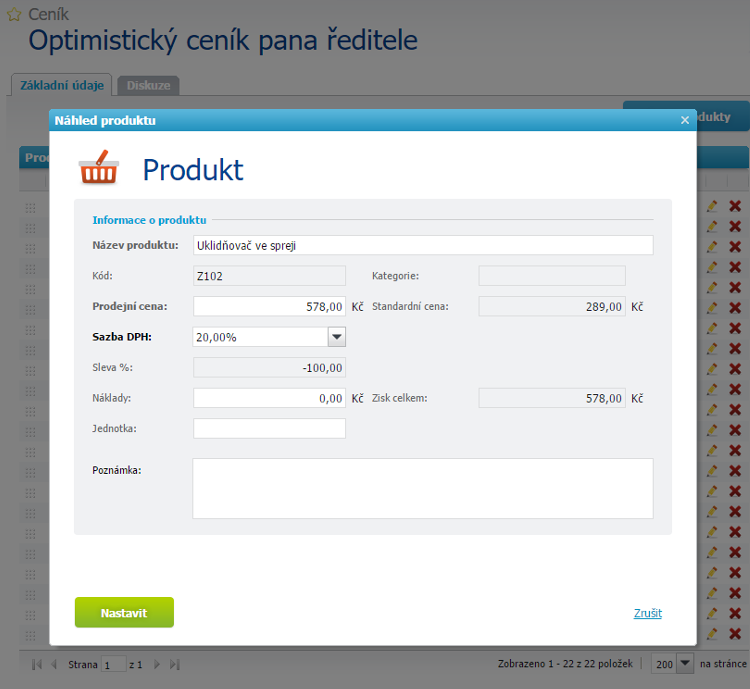The height and width of the screenshot is (689, 750).
Task: Click the Informace o produktu heading
Action: click(x=149, y=220)
